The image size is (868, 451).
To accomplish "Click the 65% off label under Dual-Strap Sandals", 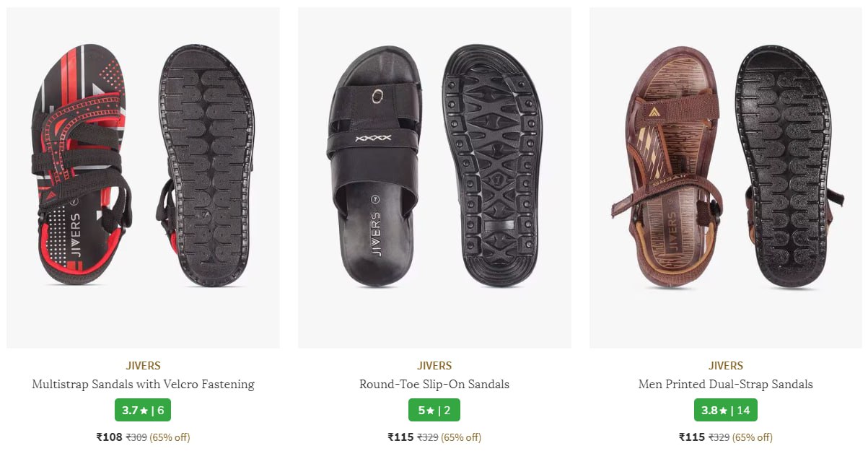I will click(x=752, y=437).
